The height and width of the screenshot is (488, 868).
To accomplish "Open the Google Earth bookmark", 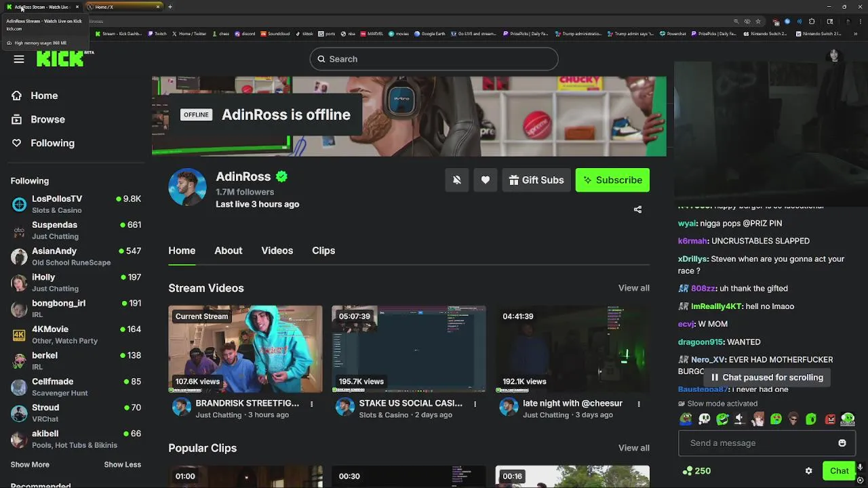I will pos(431,33).
